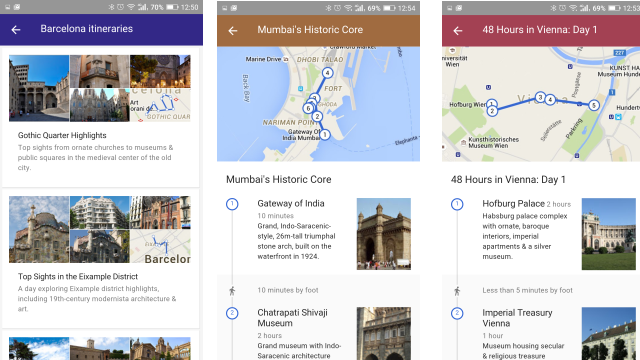Tap Mumbai's Historic Core heading below map
The image size is (640, 360).
coord(279,179)
